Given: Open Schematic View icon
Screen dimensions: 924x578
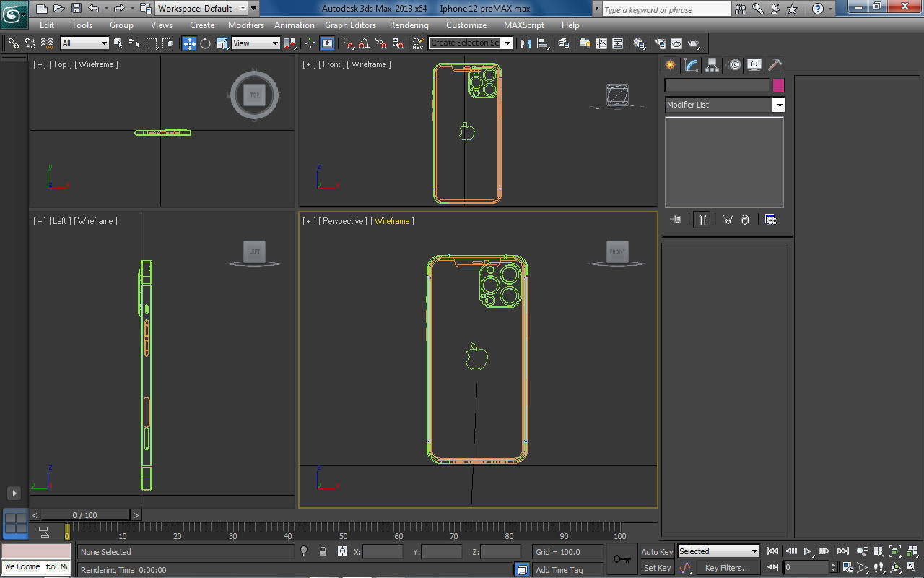Looking at the screenshot, I should coord(618,43).
